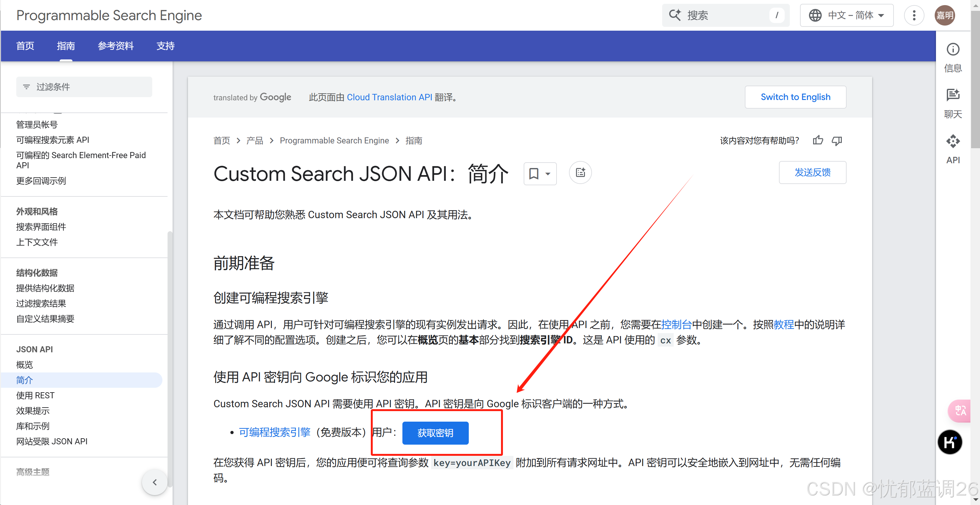Click the filter icon in 过滤条件 box
The height and width of the screenshot is (505, 980).
(26, 87)
